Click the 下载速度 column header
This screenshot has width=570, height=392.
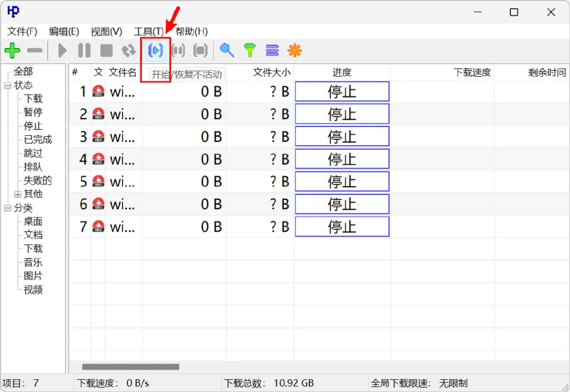point(472,72)
